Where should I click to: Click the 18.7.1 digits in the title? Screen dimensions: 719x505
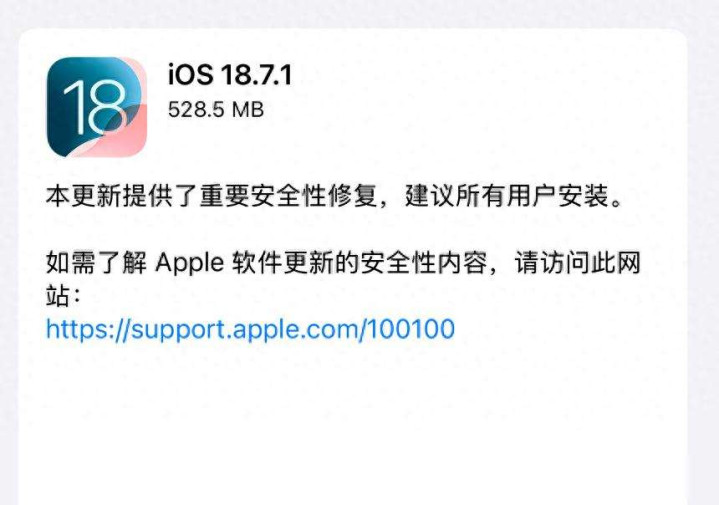click(x=256, y=75)
